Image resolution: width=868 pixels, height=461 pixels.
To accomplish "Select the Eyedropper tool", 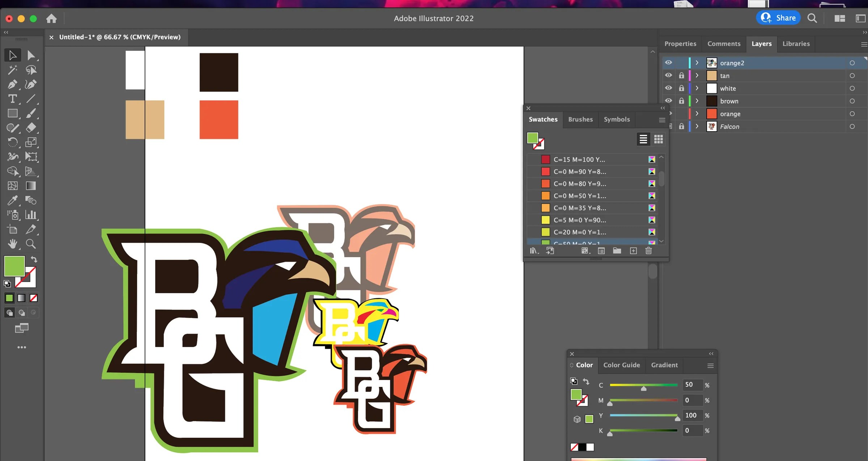I will (13, 200).
